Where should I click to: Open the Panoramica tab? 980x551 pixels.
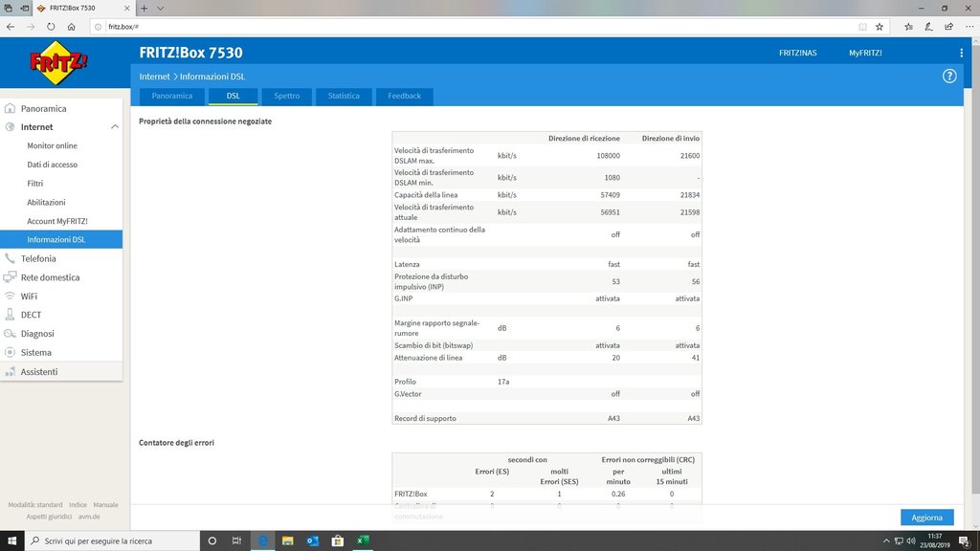(172, 96)
